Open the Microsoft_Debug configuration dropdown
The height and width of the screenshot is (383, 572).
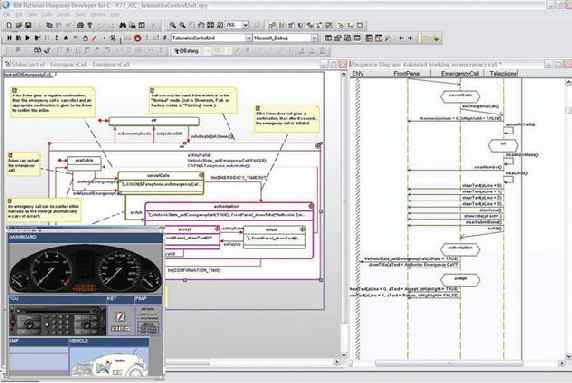click(314, 38)
